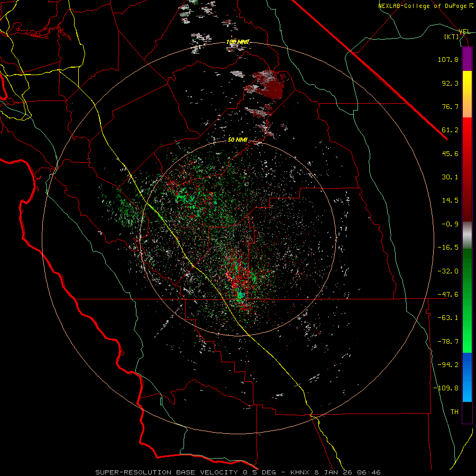Screen dimensions: 476x476
Task: Select the -109.8 scale value
Action: coord(446,388)
